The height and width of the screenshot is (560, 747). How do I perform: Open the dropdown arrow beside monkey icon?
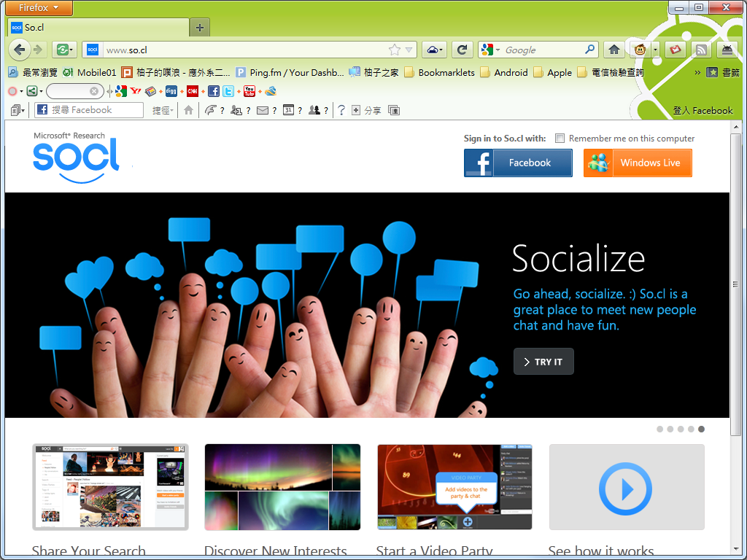tap(655, 50)
